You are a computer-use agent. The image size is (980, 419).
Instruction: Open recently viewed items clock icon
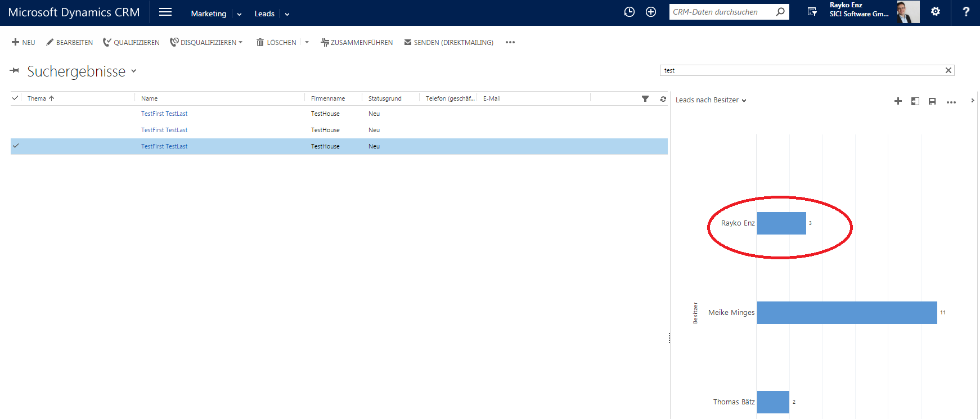(630, 12)
